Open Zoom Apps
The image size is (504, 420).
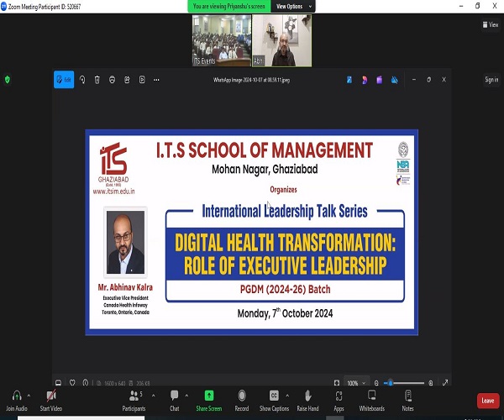coord(339,401)
